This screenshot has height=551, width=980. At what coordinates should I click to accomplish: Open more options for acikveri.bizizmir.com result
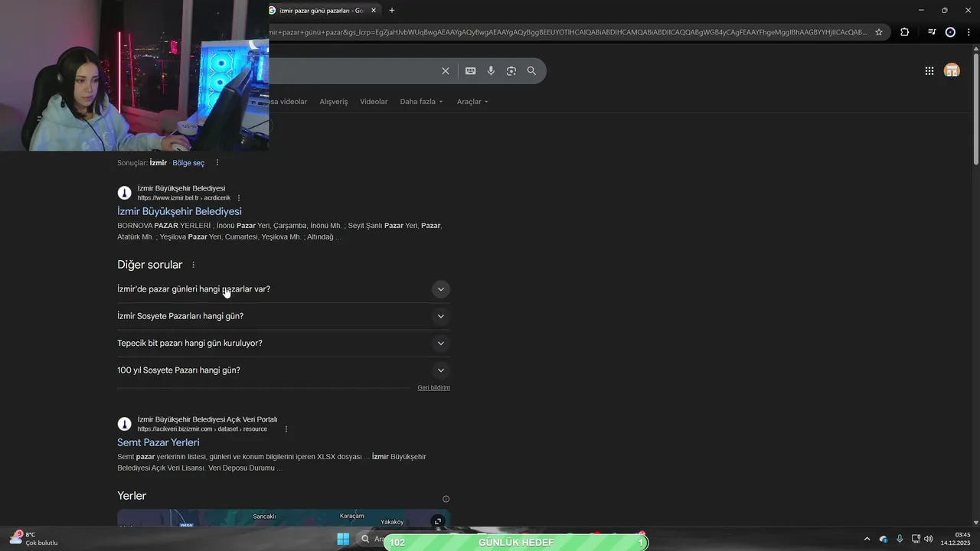click(287, 429)
